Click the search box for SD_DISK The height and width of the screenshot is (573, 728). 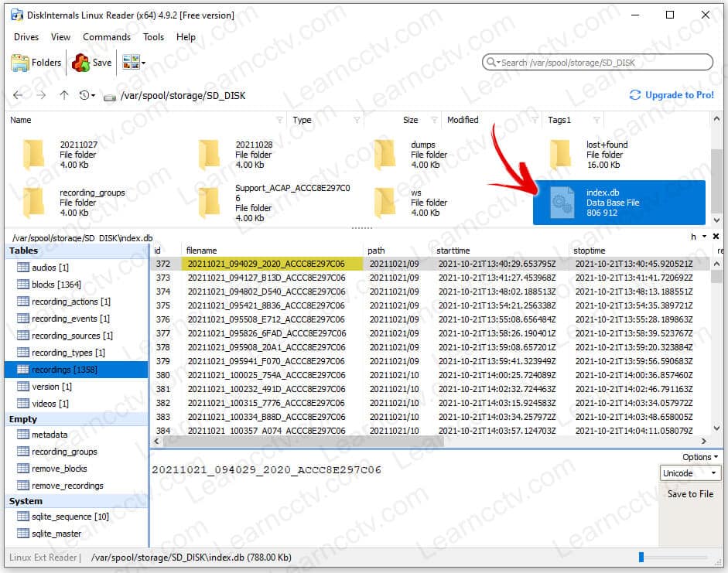tap(597, 63)
